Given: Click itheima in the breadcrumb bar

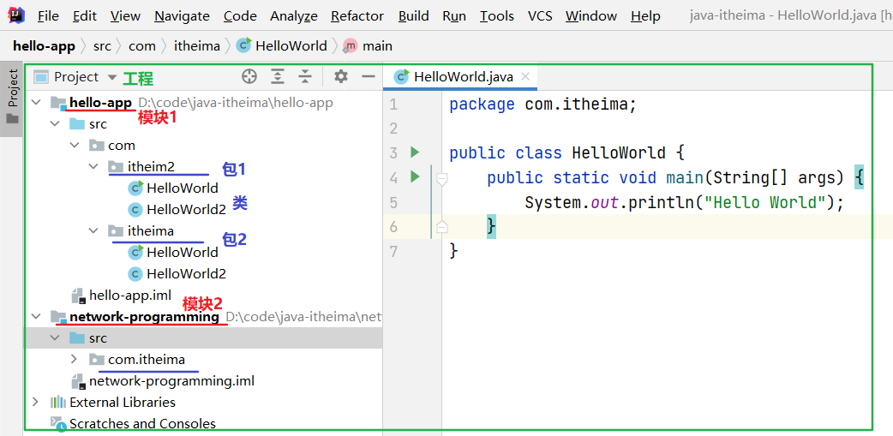Looking at the screenshot, I should 197,46.
